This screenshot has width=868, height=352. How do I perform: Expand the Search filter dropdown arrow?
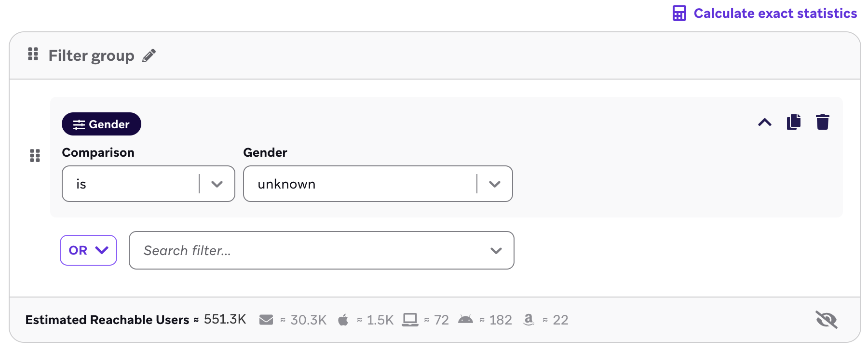pos(496,250)
